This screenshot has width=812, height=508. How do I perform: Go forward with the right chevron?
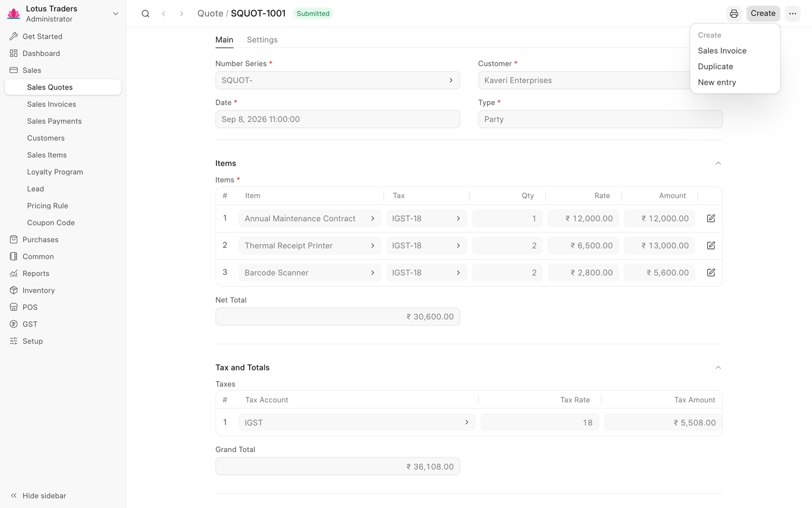(181, 14)
